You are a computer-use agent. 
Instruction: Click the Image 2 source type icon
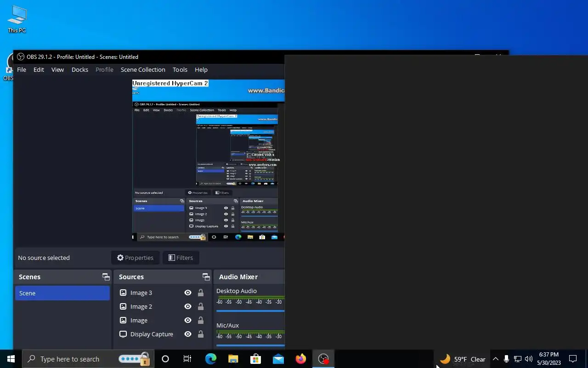(123, 306)
